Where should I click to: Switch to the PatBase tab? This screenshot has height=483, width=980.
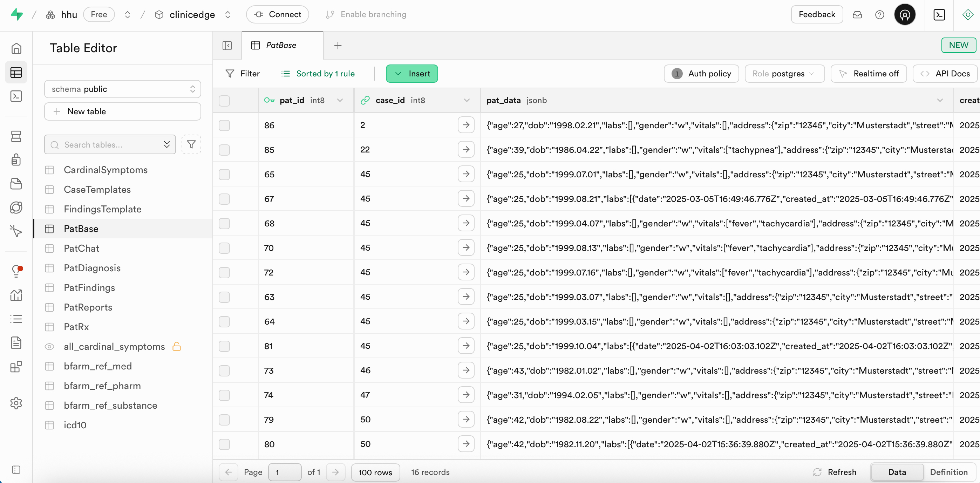point(282,45)
